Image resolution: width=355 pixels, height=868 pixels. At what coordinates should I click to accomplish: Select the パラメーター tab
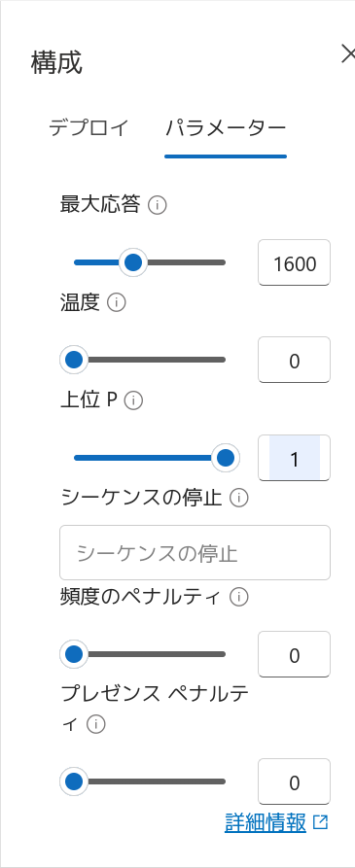[x=226, y=128]
